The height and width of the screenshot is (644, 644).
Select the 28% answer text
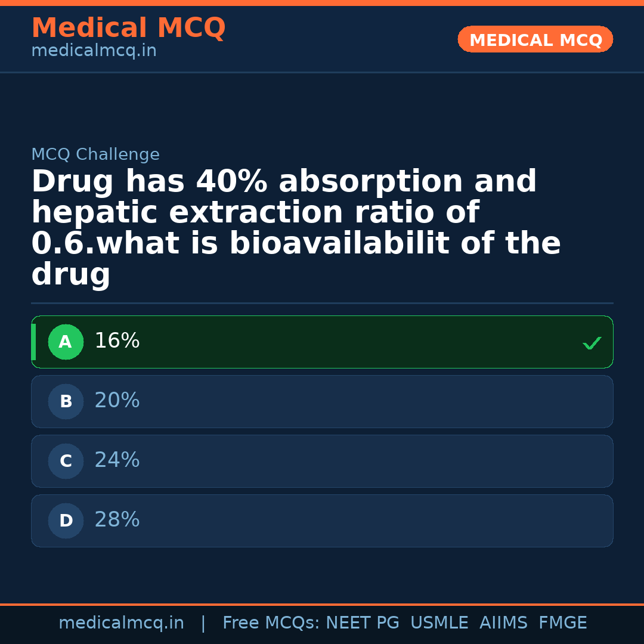coord(117,520)
